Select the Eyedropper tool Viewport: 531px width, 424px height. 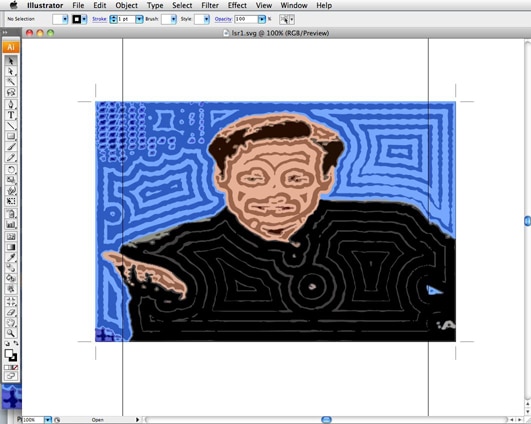click(11, 257)
